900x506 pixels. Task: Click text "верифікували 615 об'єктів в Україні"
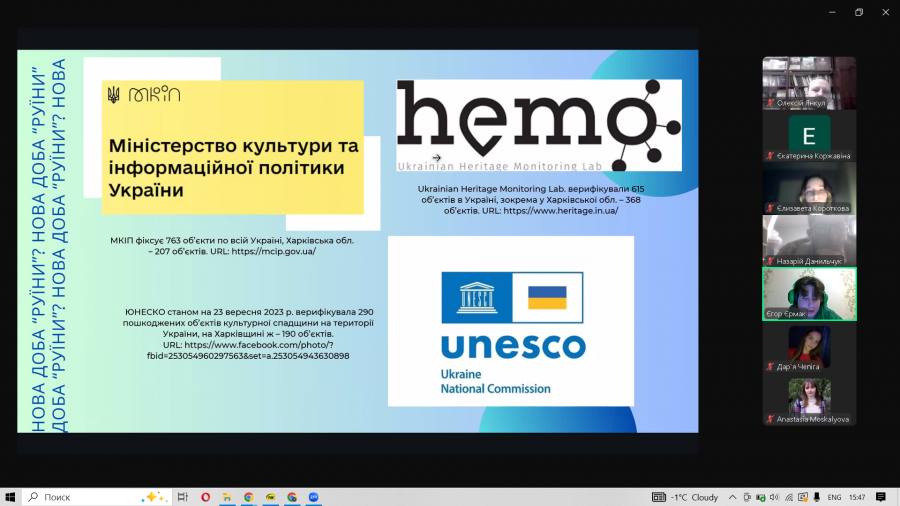[x=532, y=194]
